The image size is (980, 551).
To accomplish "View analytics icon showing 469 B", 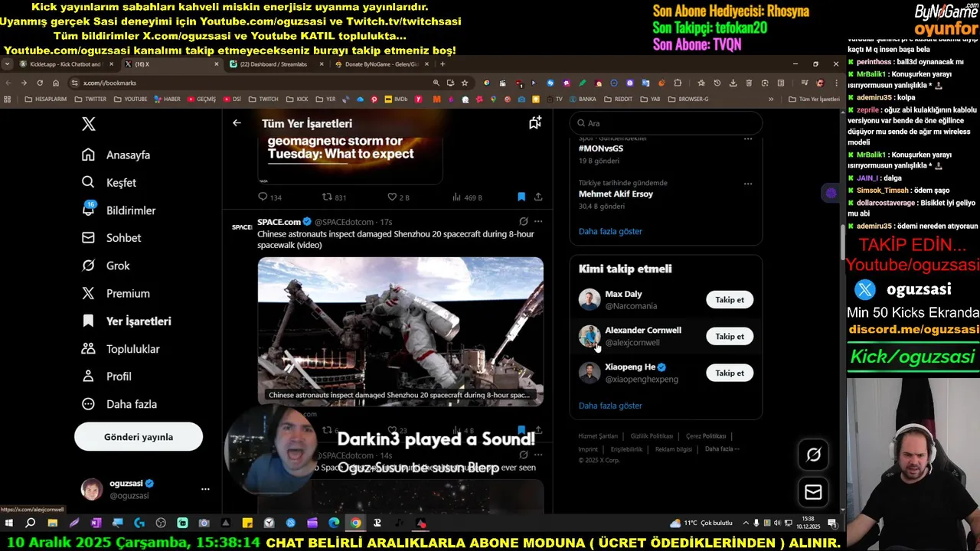I will pyautogui.click(x=456, y=197).
